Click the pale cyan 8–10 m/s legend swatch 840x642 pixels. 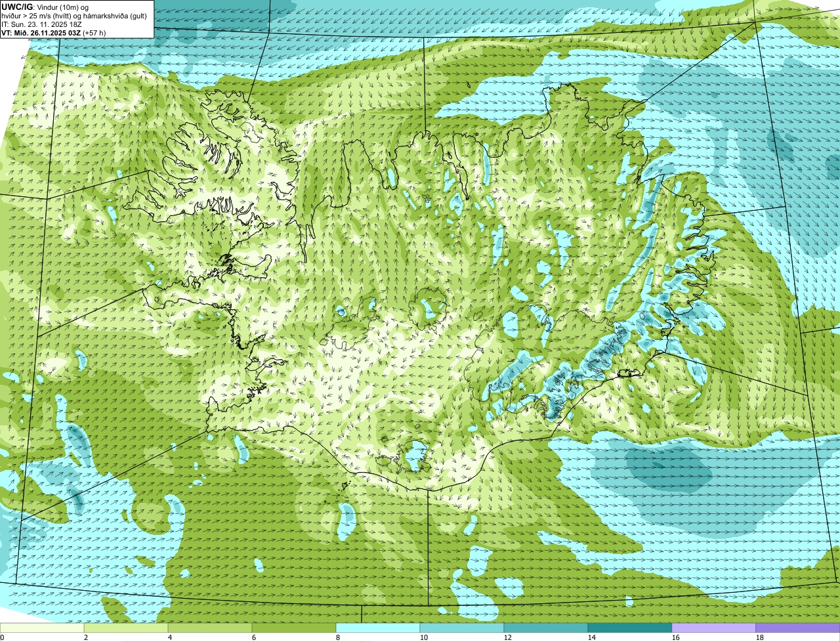[378, 628]
